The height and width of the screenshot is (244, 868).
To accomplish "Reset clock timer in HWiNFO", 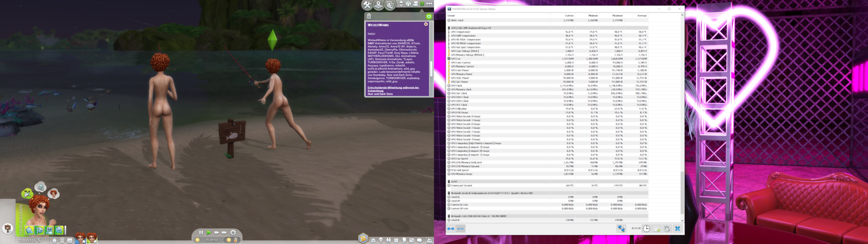I will [x=646, y=229].
